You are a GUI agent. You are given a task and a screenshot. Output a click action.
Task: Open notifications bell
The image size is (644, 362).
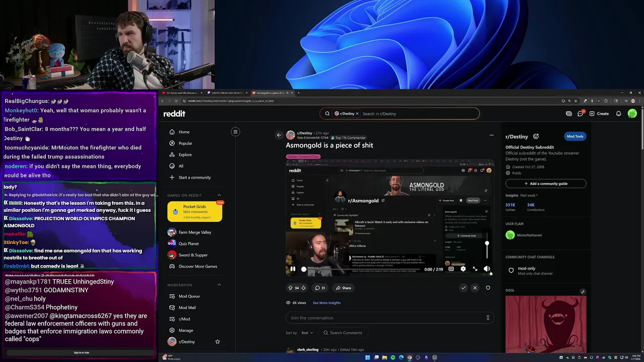point(619,114)
